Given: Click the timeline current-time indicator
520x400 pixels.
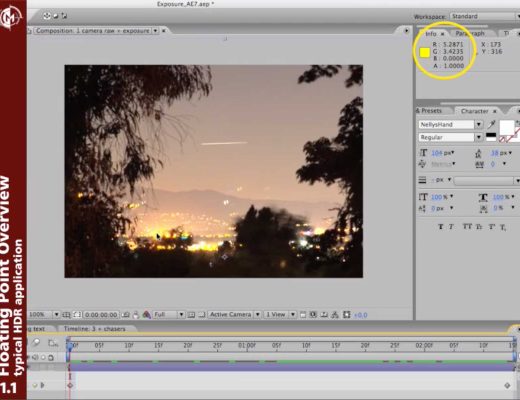Looking at the screenshot, I should pyautogui.click(x=69, y=346).
